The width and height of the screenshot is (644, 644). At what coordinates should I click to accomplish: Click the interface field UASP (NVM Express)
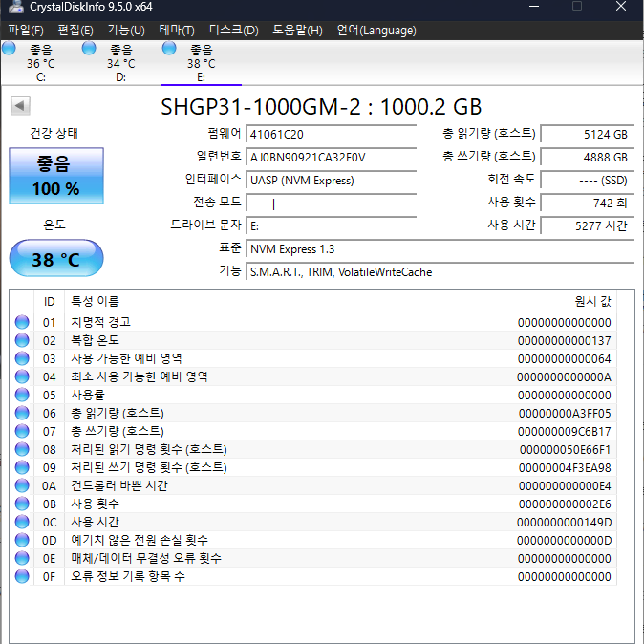point(331,181)
